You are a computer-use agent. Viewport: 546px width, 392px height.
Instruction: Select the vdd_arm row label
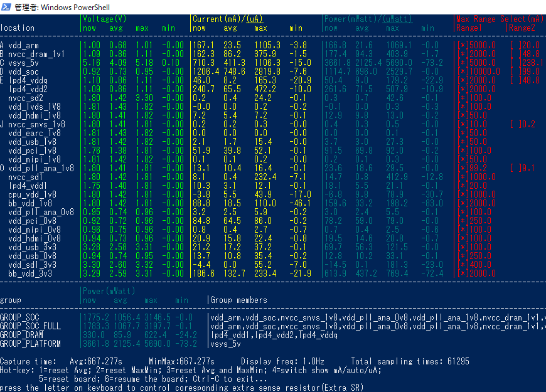point(24,45)
